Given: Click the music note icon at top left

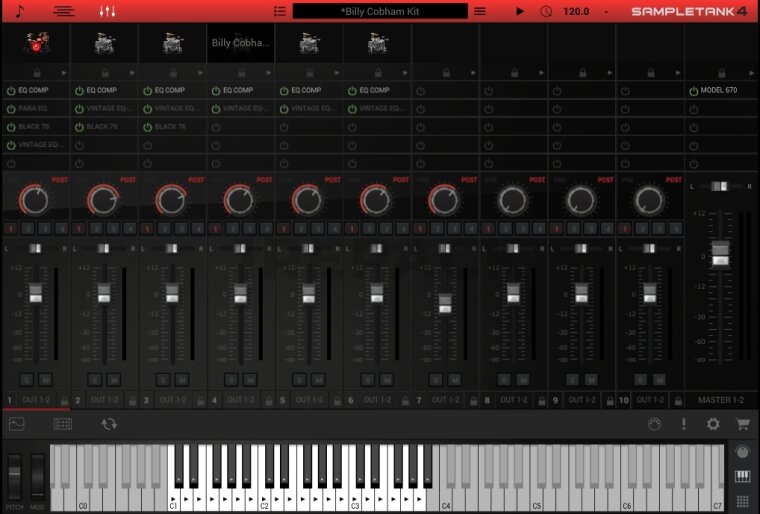Looking at the screenshot, I should coord(20,11).
